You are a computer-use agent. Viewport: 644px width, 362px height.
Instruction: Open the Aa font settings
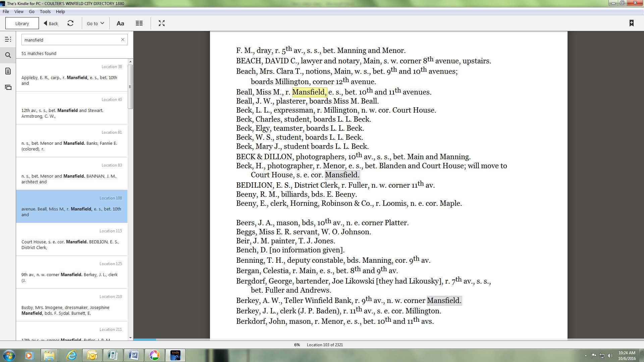click(120, 23)
